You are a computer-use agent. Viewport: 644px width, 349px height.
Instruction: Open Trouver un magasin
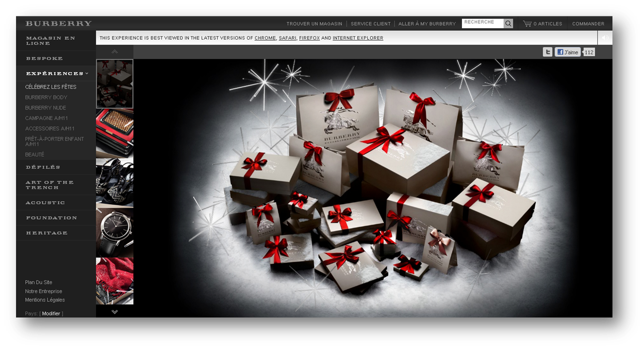click(314, 24)
